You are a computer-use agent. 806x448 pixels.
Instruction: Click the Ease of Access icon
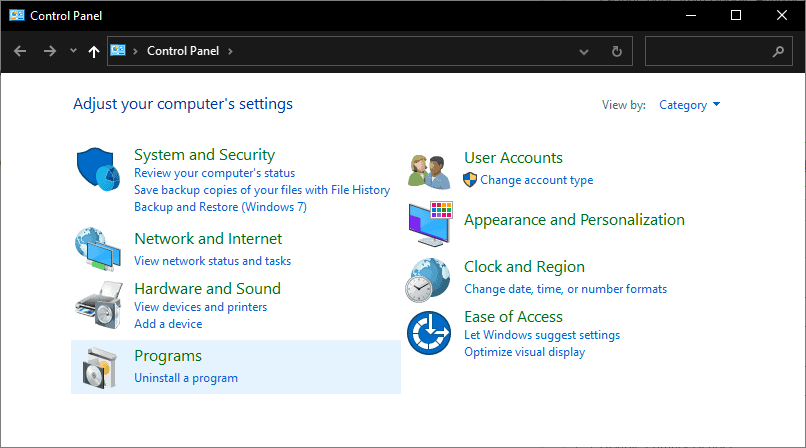coord(429,333)
